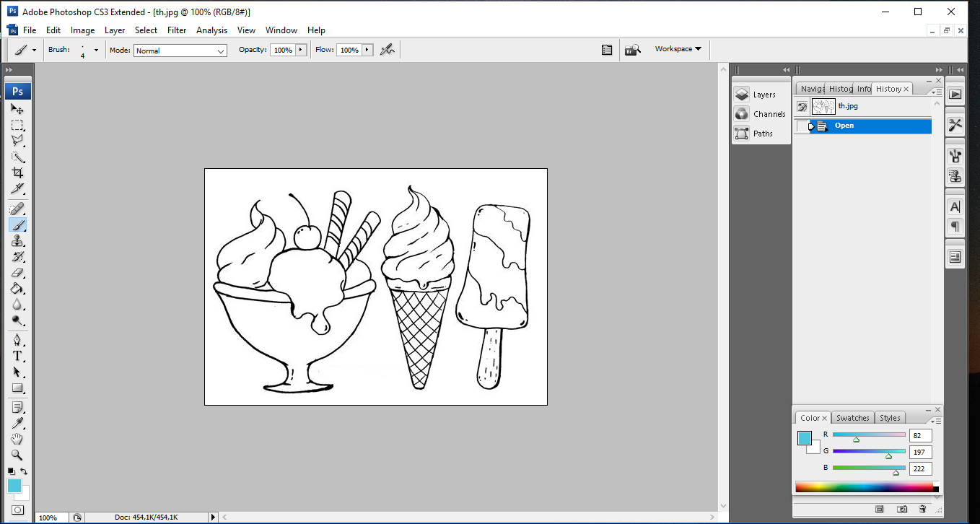Select the Crop tool
The height and width of the screenshot is (524, 980).
[x=17, y=173]
